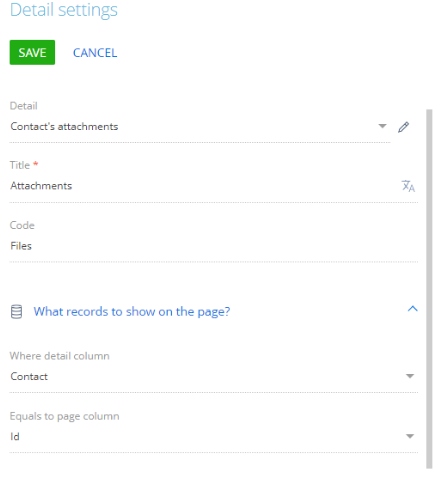440x478 pixels.
Task: Click the Code field containing Files
Action: point(213,246)
